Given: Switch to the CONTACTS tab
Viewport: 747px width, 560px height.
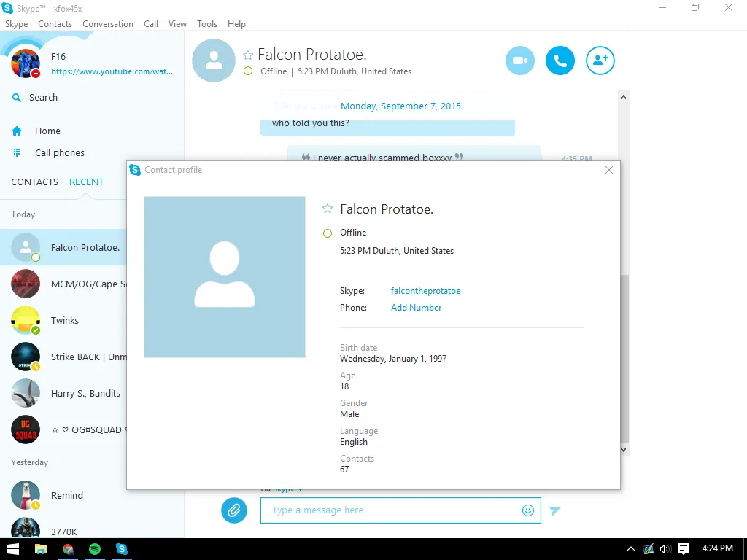Looking at the screenshot, I should [34, 182].
